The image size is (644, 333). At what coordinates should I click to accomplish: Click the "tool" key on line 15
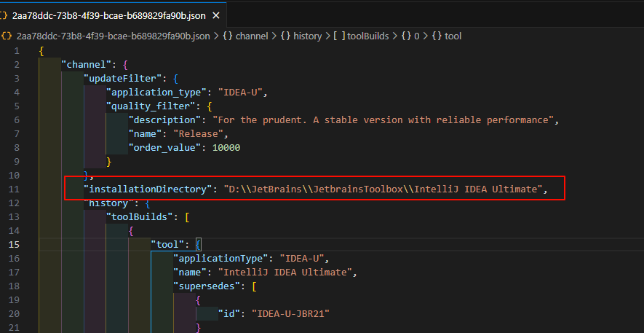point(167,245)
